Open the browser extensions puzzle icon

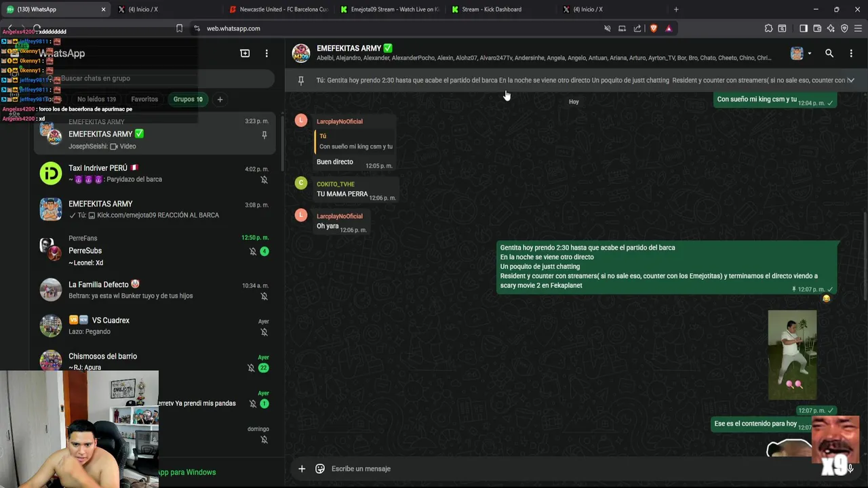click(x=768, y=28)
